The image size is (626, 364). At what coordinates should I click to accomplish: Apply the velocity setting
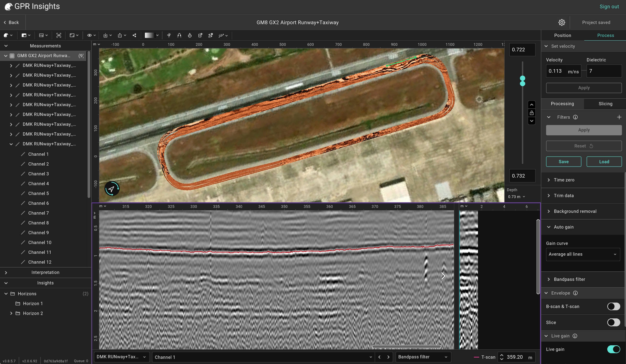tap(584, 88)
